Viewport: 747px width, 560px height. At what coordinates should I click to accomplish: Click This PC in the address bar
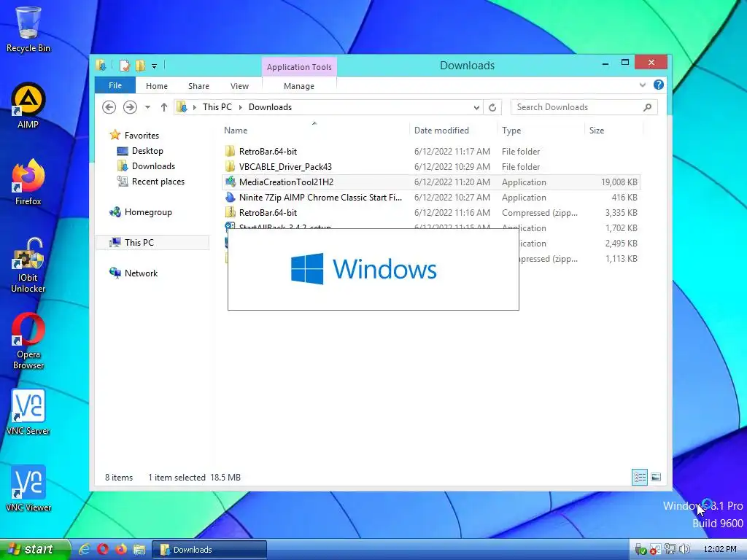(217, 107)
